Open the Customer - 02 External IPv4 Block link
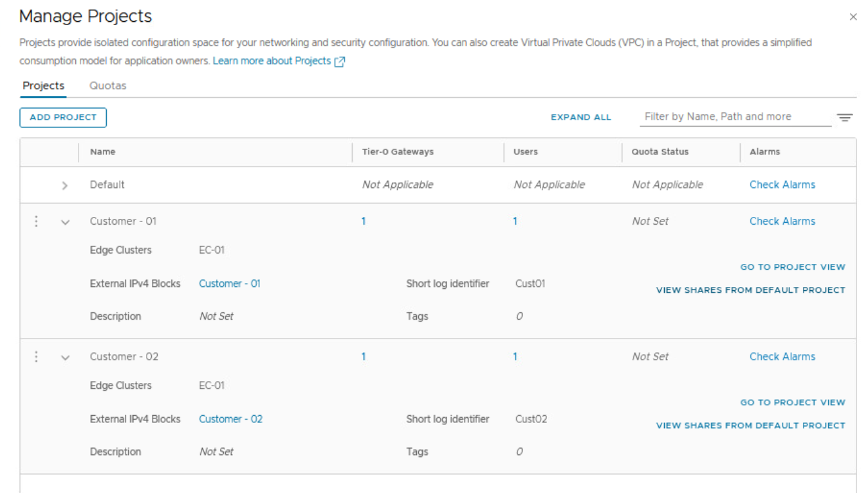Viewport: 868px width, 493px height. pyautogui.click(x=230, y=419)
